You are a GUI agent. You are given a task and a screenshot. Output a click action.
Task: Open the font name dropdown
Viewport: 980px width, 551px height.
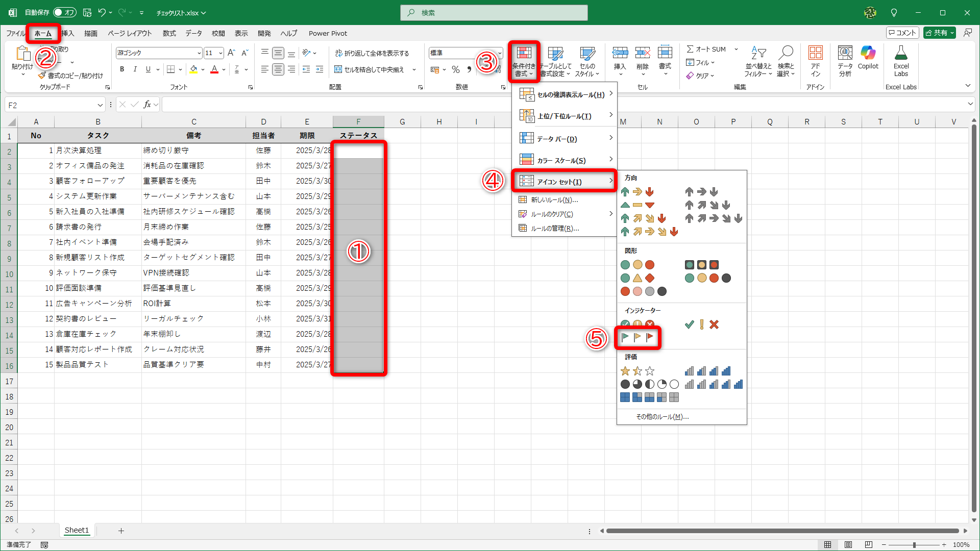(199, 53)
